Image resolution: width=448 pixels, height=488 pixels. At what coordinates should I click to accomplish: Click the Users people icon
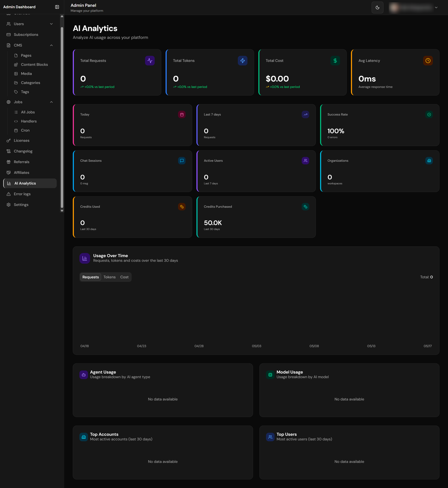coord(9,24)
